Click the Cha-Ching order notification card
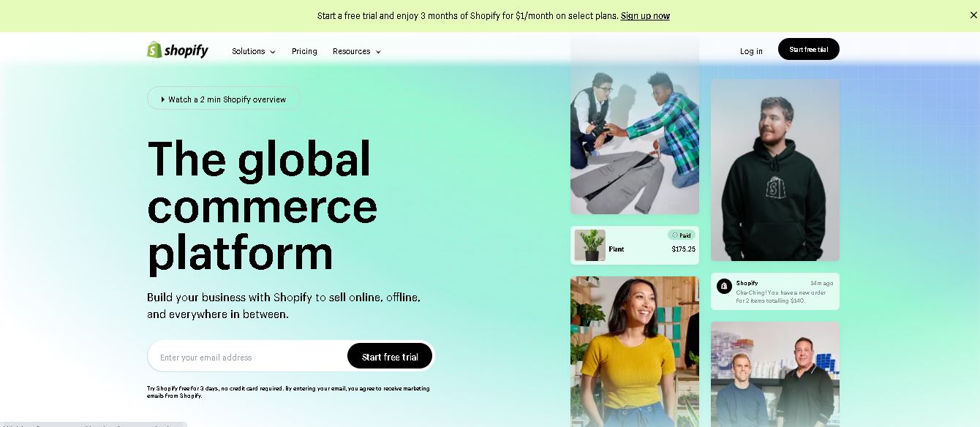This screenshot has width=980, height=427. [775, 291]
